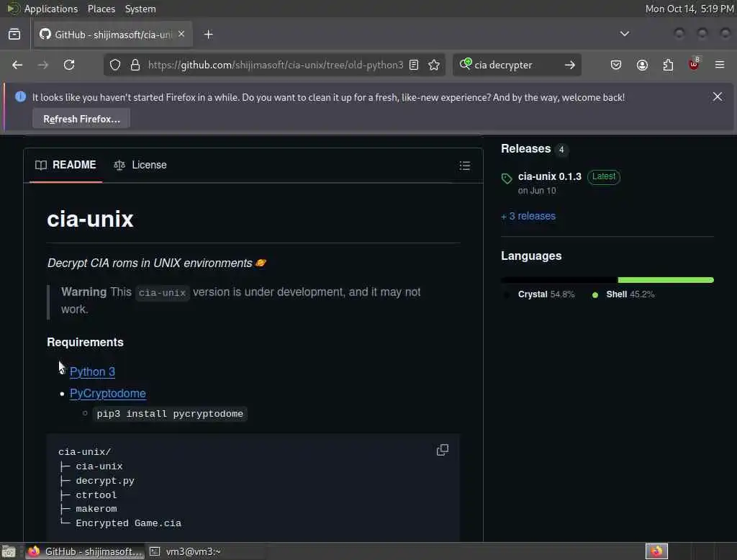The image size is (737, 560).
Task: Open a new browser tab
Action: click(x=208, y=35)
